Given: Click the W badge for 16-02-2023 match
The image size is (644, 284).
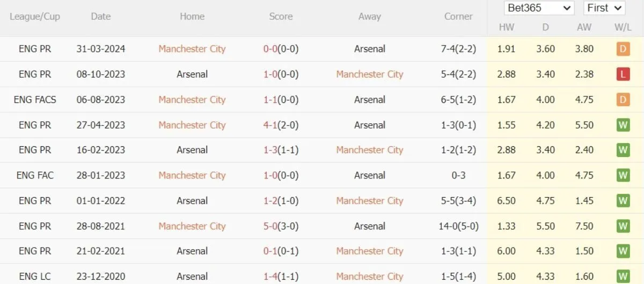Looking at the screenshot, I should pyautogui.click(x=623, y=150).
